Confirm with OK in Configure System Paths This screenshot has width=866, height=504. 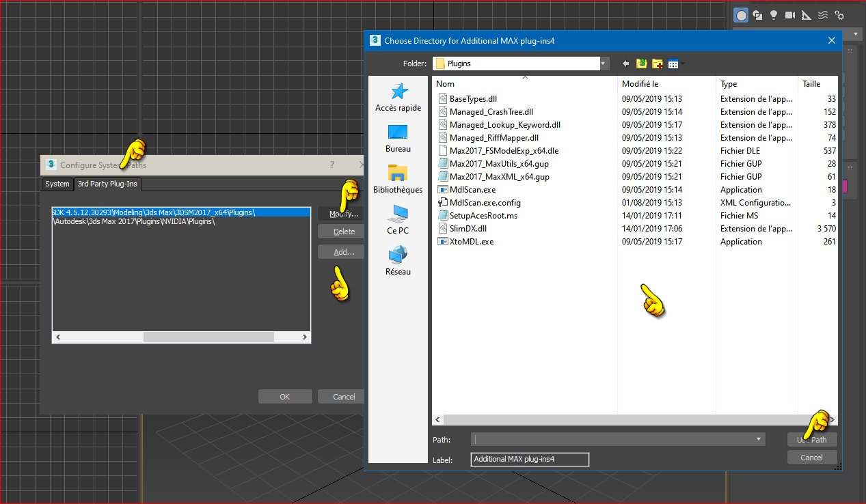(285, 397)
